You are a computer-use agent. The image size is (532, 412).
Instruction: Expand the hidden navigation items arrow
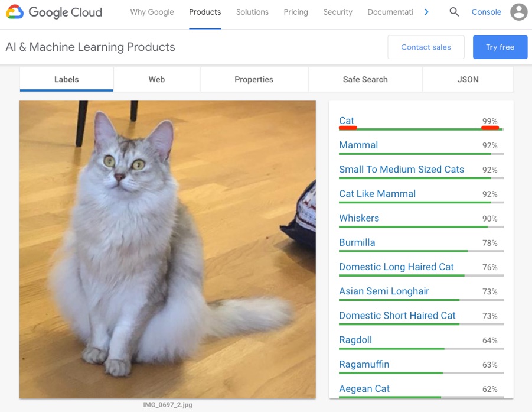click(x=426, y=11)
